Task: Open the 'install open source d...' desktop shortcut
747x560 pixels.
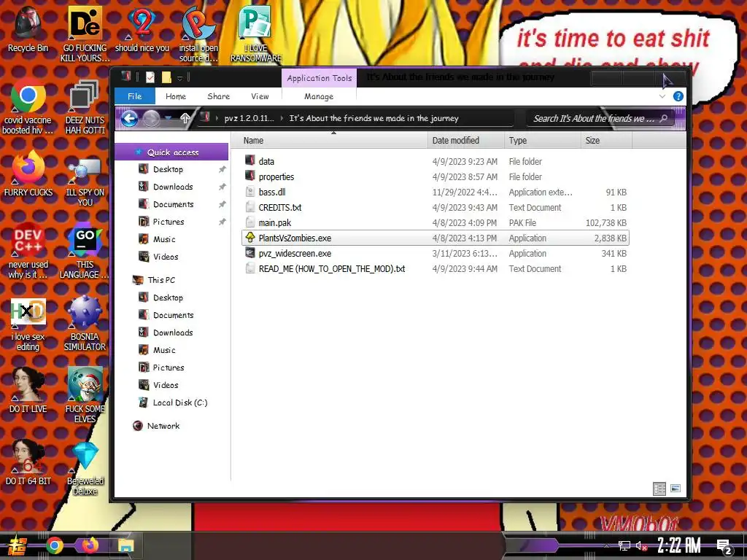Action: [198, 34]
